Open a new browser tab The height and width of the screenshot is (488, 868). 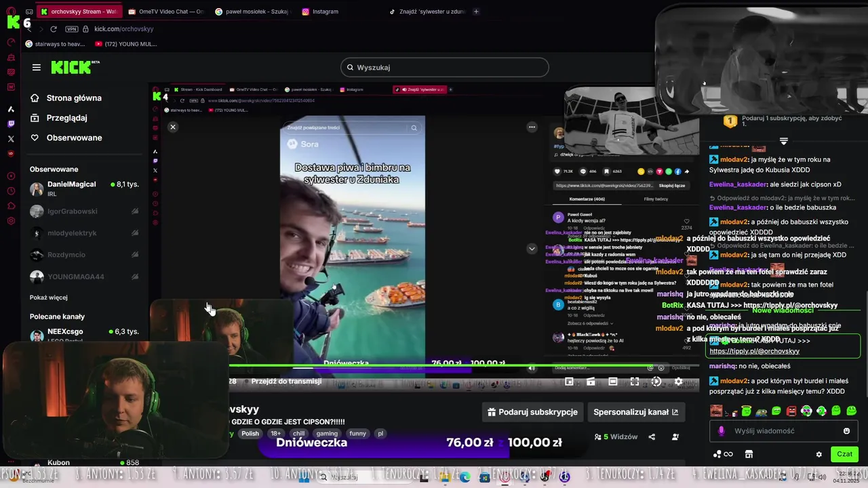(476, 12)
